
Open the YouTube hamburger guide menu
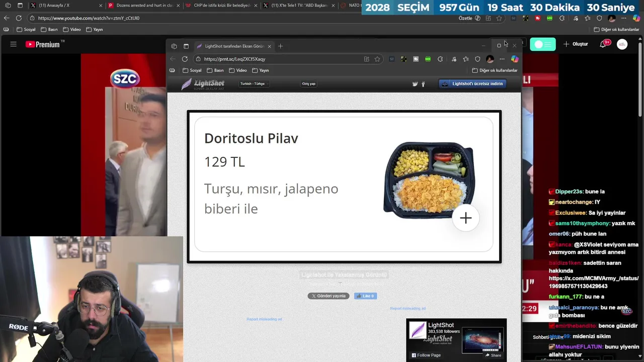point(14,44)
